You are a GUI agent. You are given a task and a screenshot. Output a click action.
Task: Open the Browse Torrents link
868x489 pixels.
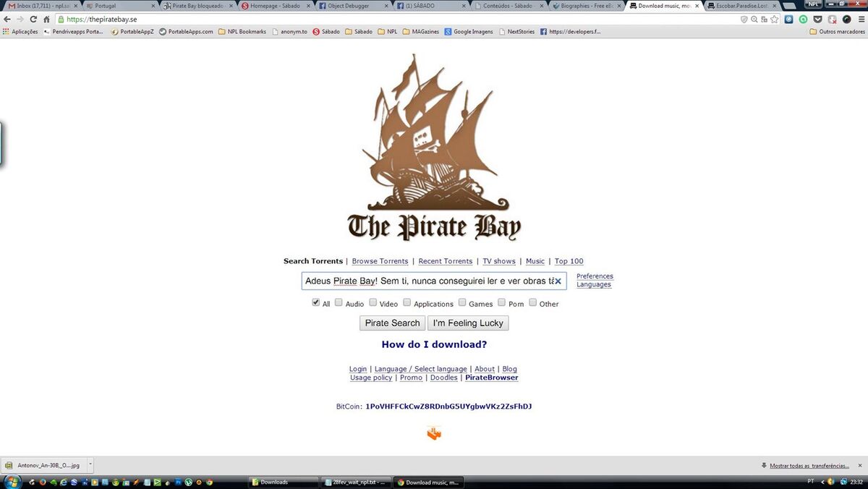380,261
